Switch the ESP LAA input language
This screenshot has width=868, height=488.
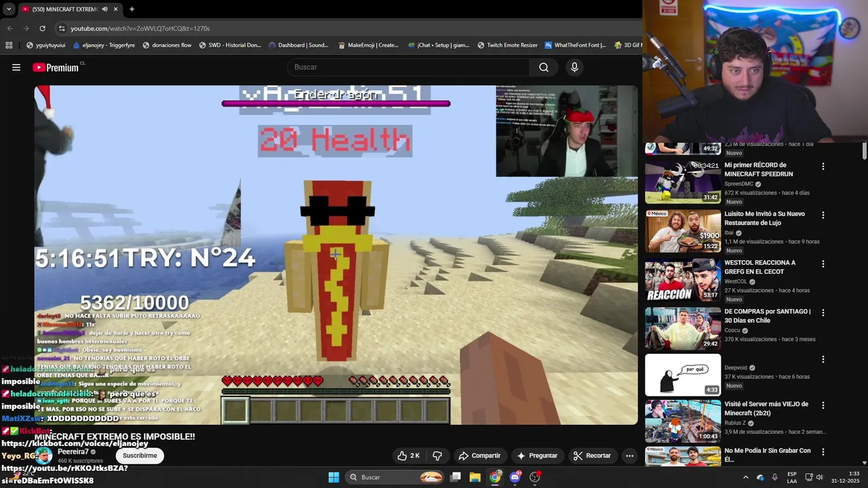[x=792, y=477]
